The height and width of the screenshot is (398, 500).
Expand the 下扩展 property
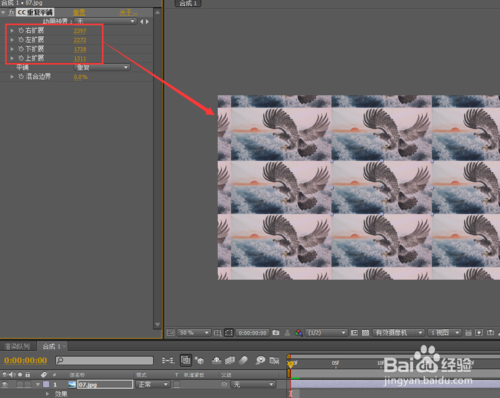point(12,49)
